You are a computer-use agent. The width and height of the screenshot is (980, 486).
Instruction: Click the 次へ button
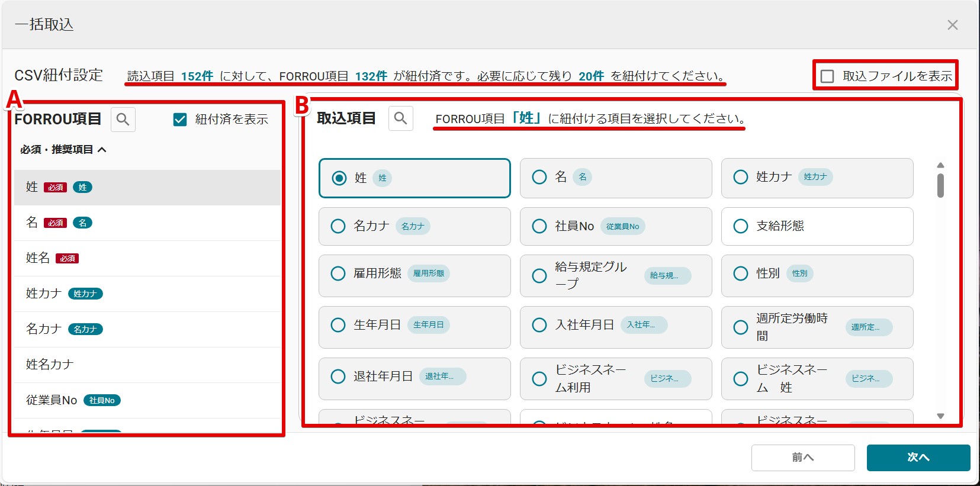(918, 458)
